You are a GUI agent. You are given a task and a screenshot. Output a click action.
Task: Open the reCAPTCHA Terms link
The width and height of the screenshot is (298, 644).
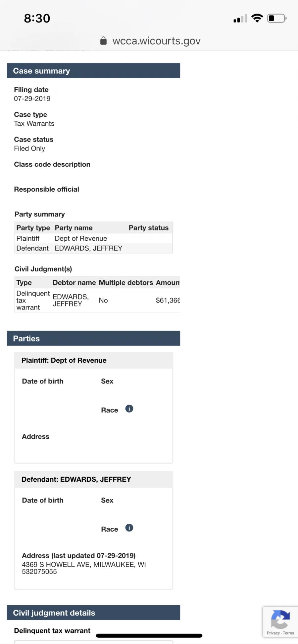[288, 633]
